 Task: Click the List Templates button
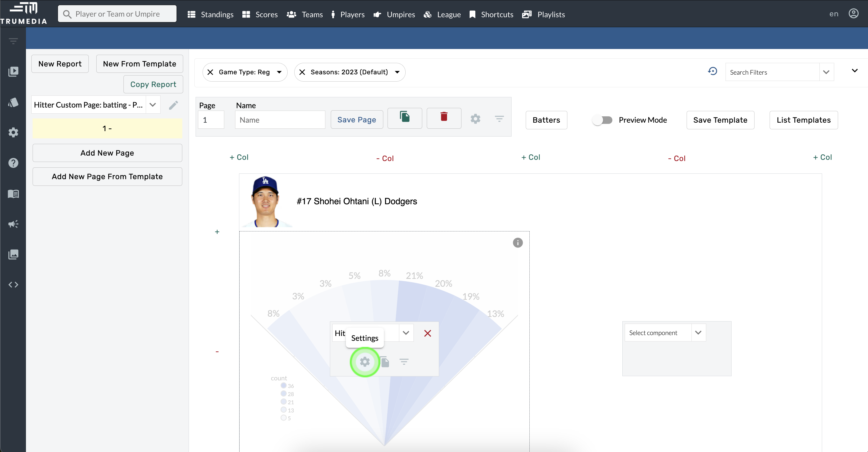(x=804, y=120)
